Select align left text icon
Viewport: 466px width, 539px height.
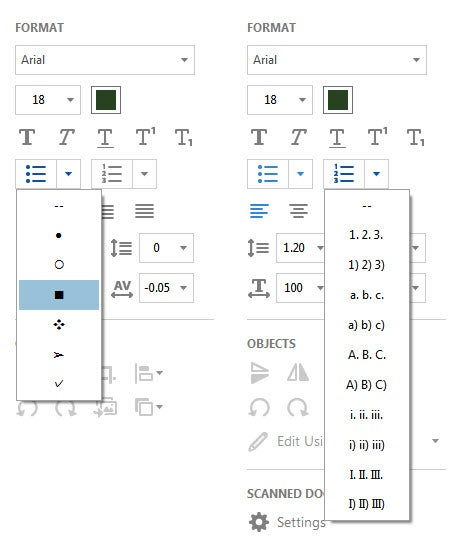(x=259, y=211)
